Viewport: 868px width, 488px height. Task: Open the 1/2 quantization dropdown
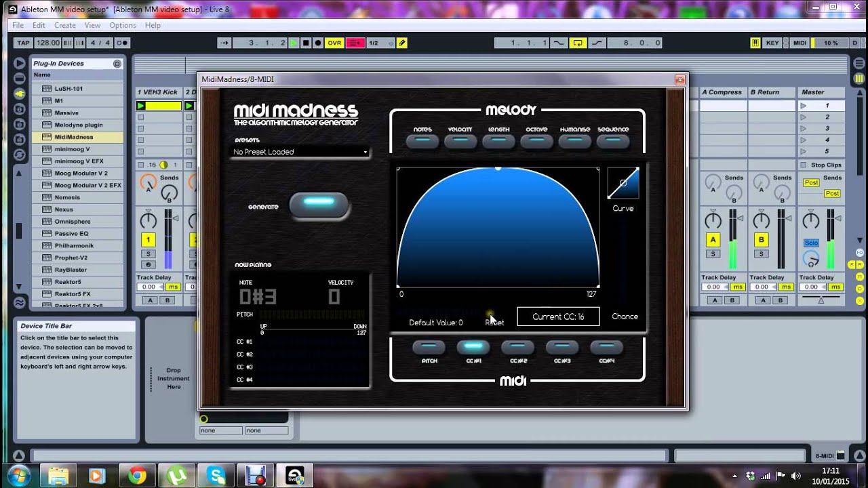click(380, 43)
